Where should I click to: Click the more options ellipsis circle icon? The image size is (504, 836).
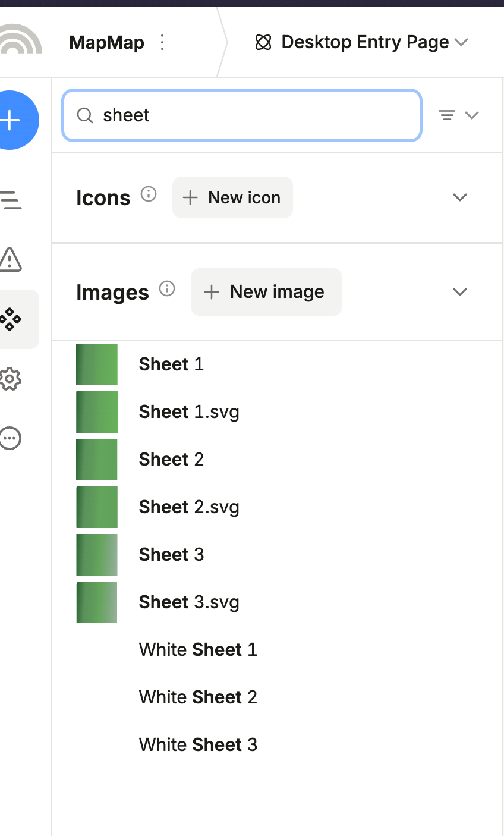pos(10,438)
